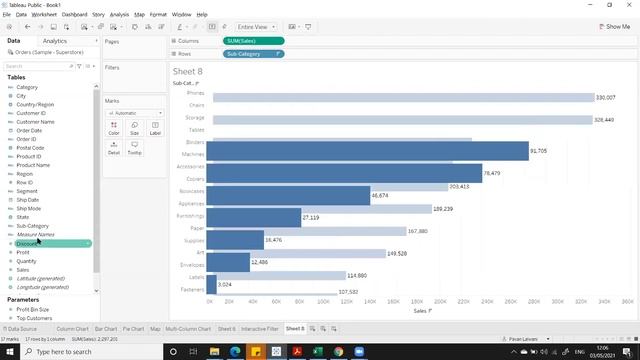Click the Detail button on Marks card
This screenshot has height=360, width=640.
pyautogui.click(x=114, y=148)
